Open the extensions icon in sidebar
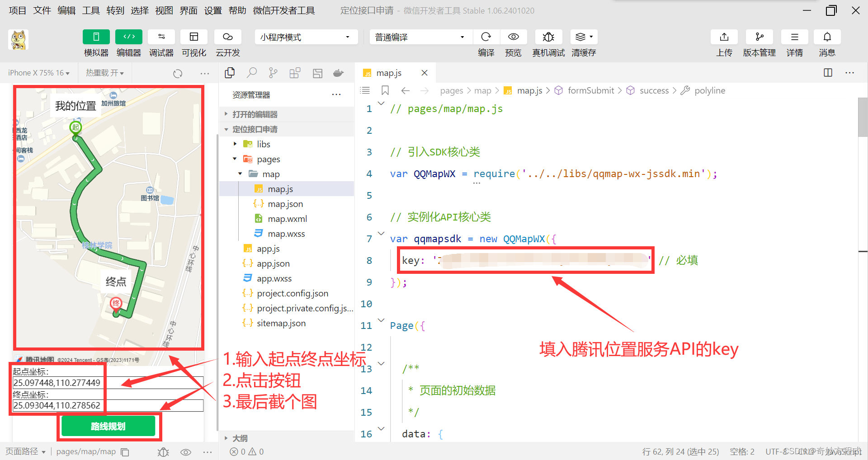The height and width of the screenshot is (460, 868). tap(295, 73)
